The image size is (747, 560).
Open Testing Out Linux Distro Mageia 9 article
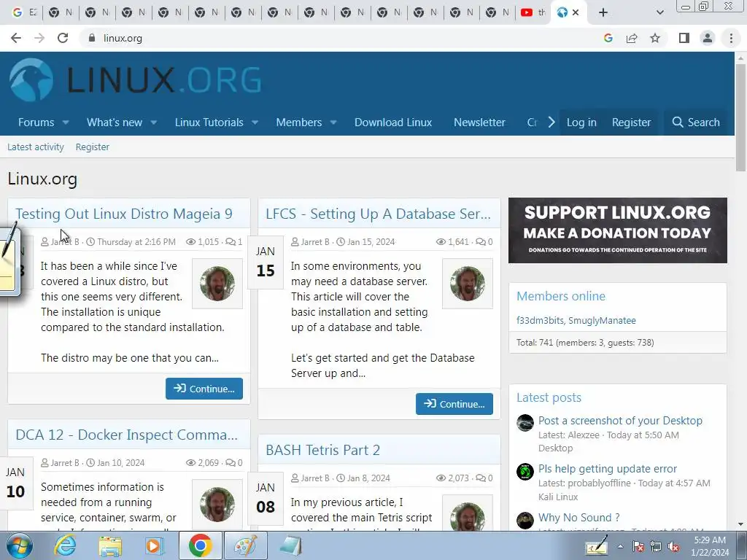124,214
